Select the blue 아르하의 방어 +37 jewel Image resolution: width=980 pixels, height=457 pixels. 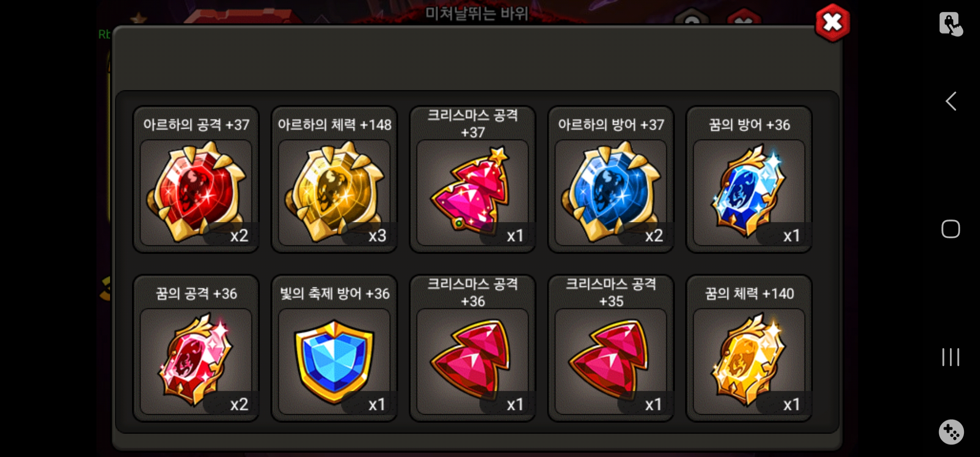click(611, 192)
